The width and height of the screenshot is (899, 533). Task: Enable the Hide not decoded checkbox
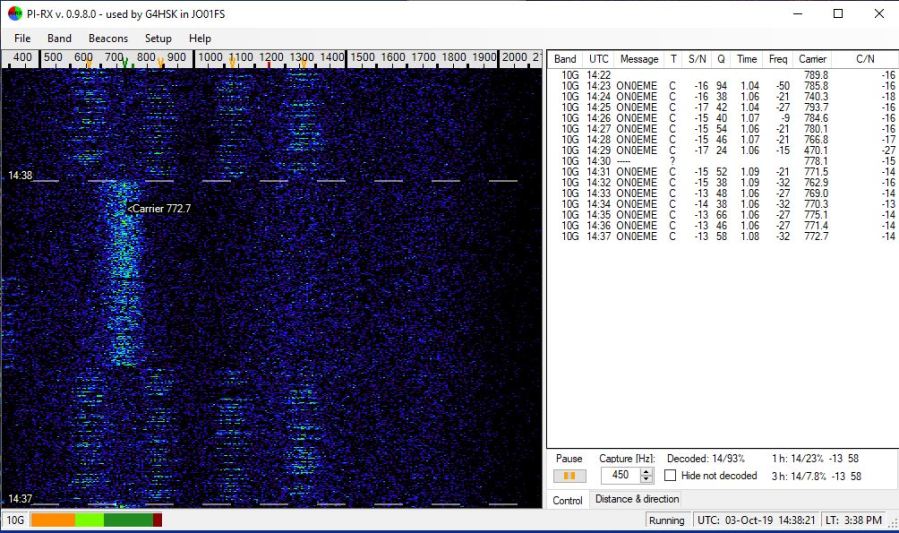coord(671,476)
